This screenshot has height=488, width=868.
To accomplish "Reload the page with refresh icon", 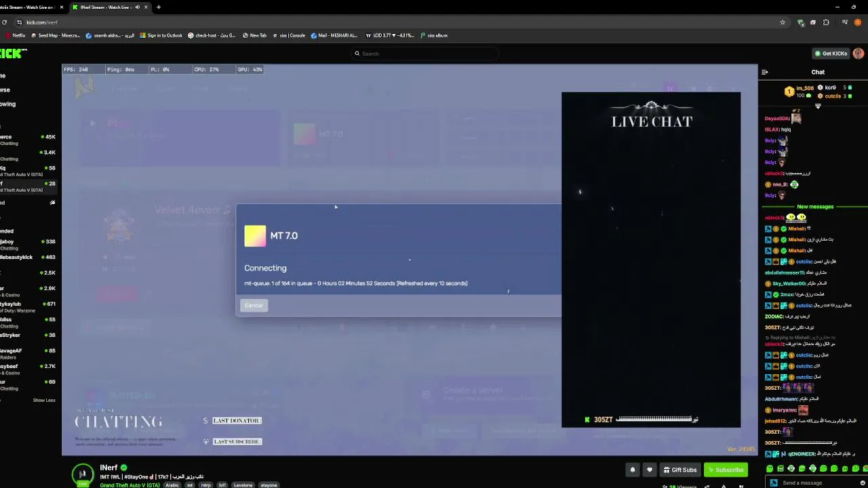I will point(4,22).
